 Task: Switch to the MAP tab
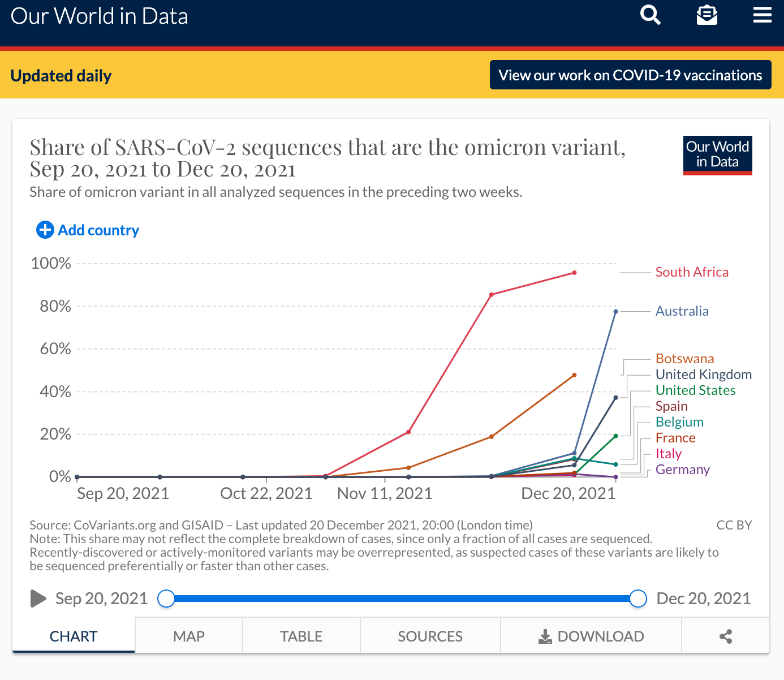click(x=189, y=636)
